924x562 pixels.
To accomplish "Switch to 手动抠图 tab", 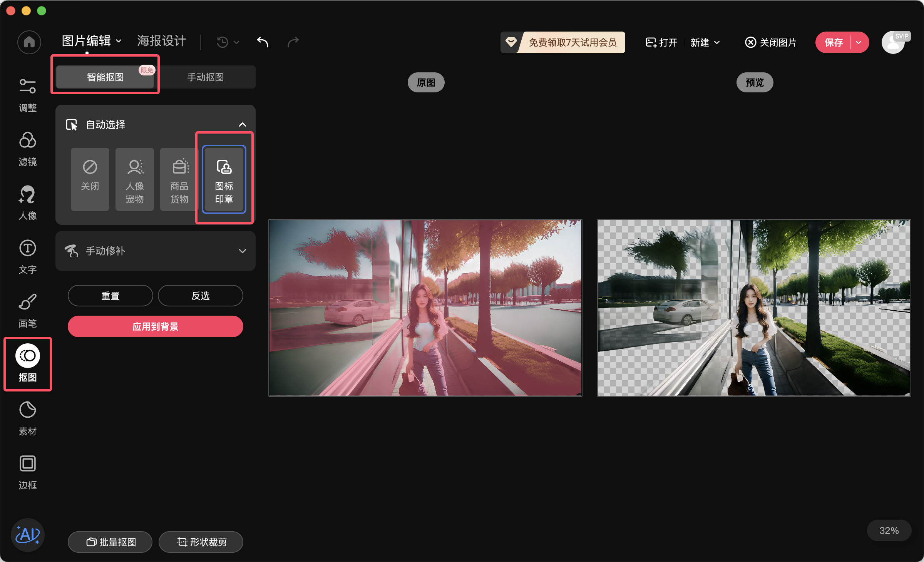I will coord(206,77).
